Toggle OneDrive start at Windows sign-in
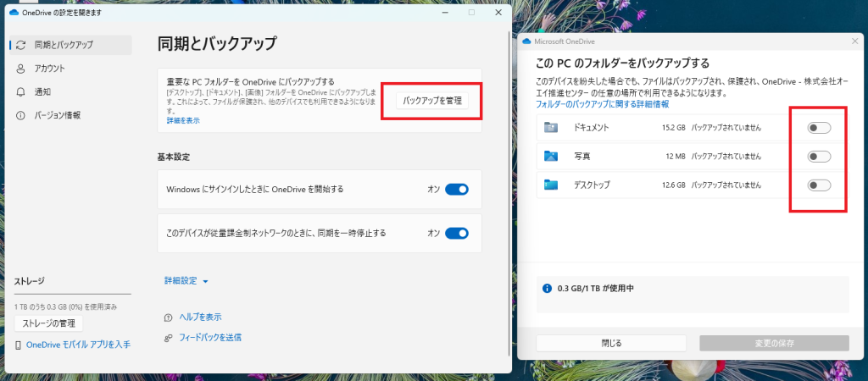Image resolution: width=868 pixels, height=381 pixels. [457, 189]
